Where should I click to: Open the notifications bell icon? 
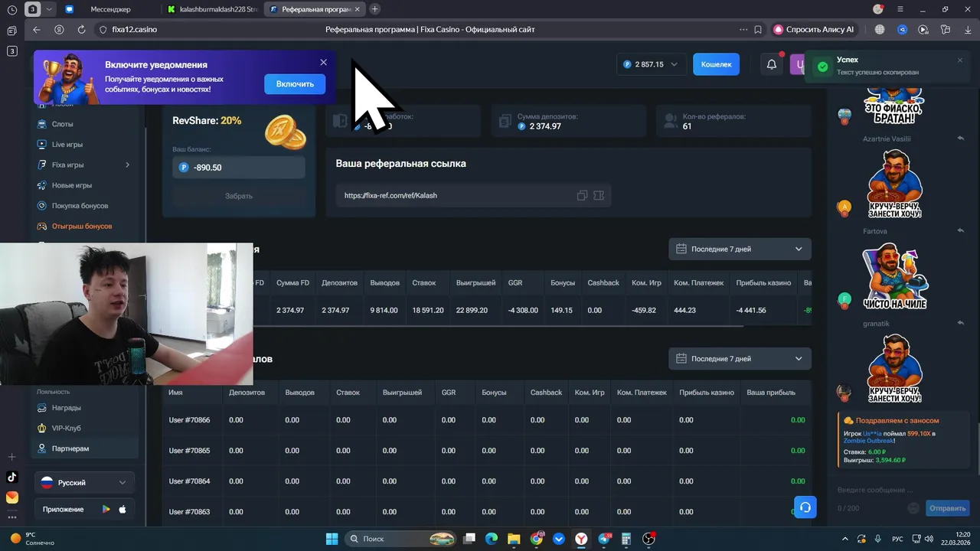(772, 64)
